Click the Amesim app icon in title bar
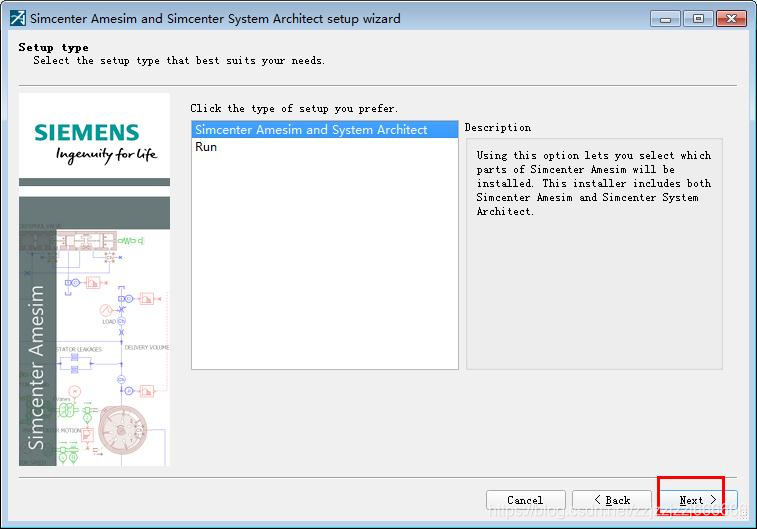This screenshot has height=529, width=757. click(18, 18)
